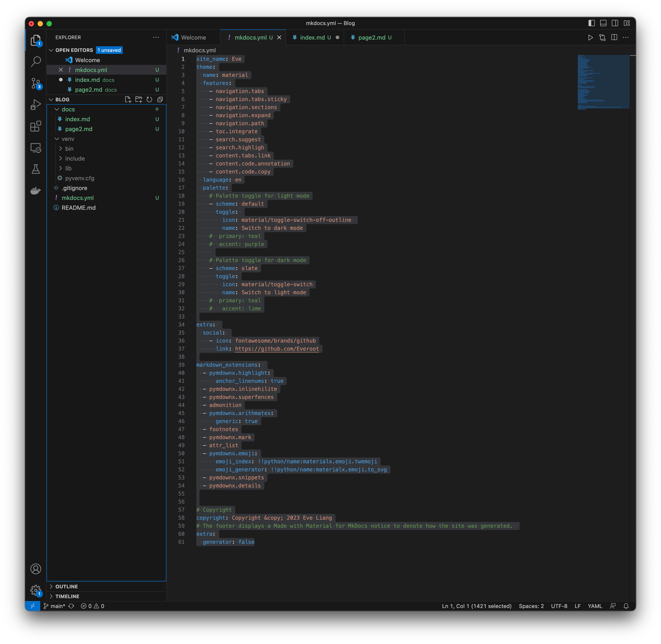Screen dimensions: 661x644
Task: Expand the lib folder
Action: click(x=61, y=168)
